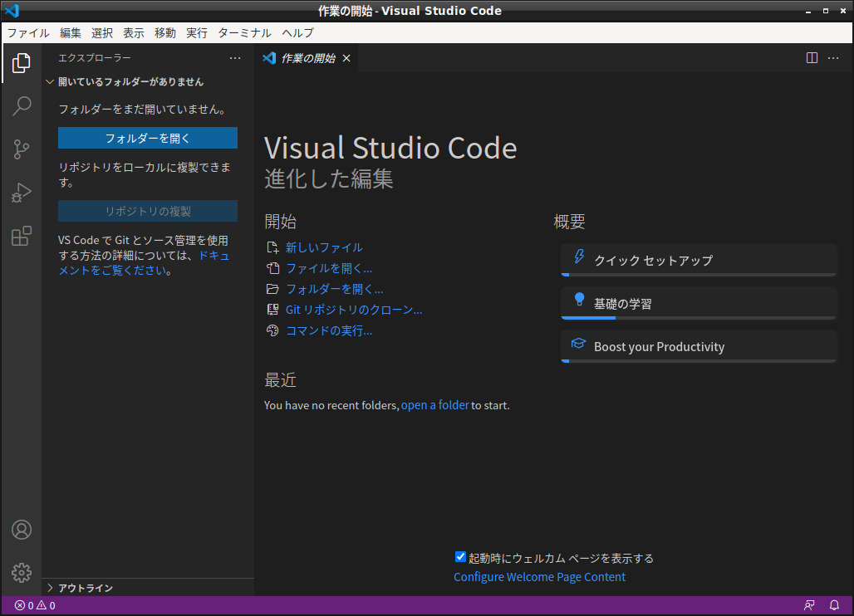Click the 新しいファイル link
854x616 pixels.
[324, 247]
